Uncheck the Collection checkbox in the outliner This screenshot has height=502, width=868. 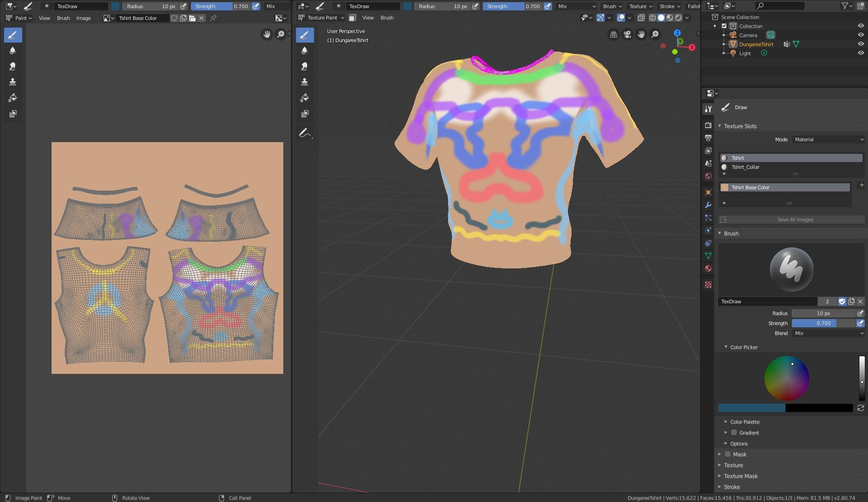724,26
